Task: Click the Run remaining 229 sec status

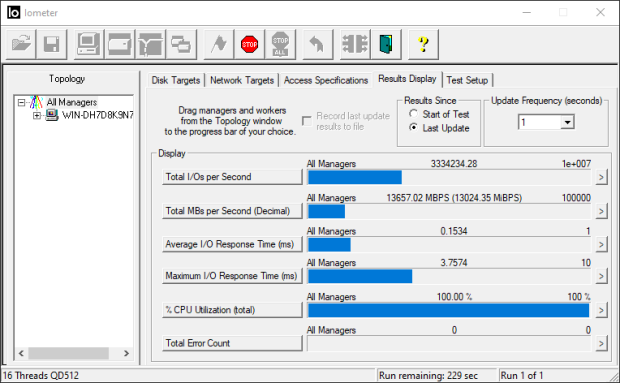Action: tap(428, 375)
